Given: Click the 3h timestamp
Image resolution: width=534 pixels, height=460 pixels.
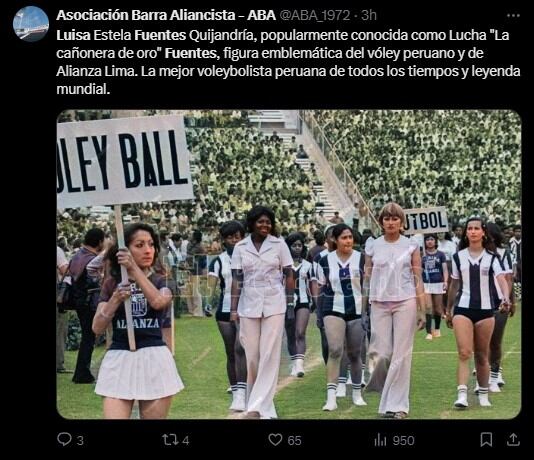Looking at the screenshot, I should tap(369, 15).
